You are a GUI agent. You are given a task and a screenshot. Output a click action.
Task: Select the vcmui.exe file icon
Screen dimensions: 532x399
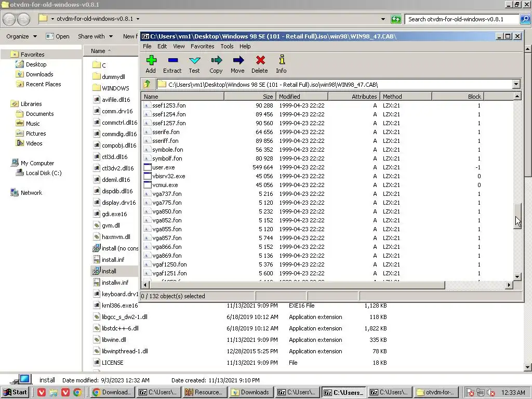click(147, 185)
